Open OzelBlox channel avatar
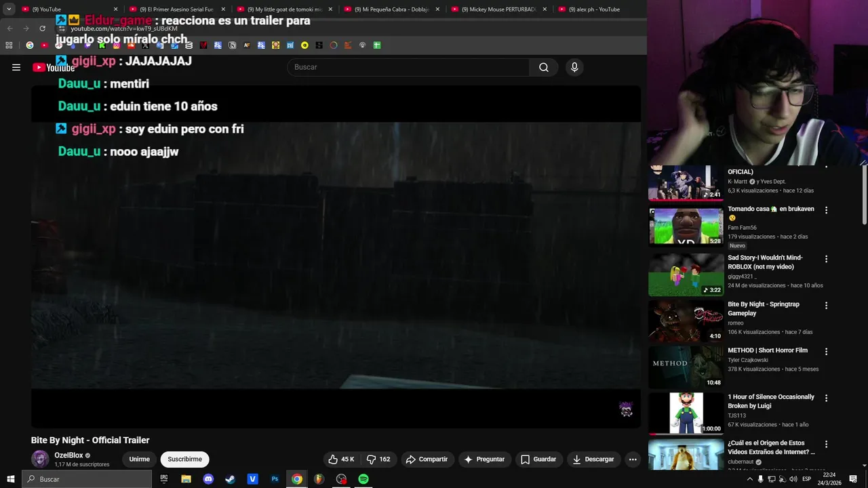 (x=40, y=459)
